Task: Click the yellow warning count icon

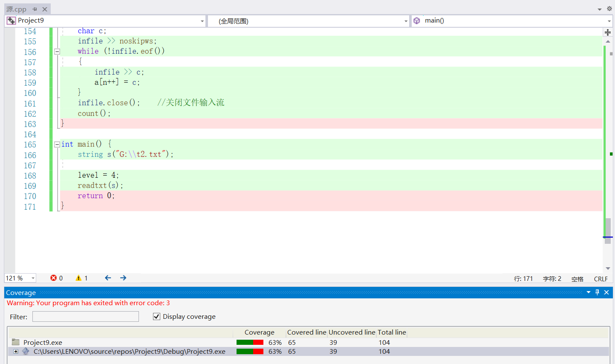Action: [78, 278]
